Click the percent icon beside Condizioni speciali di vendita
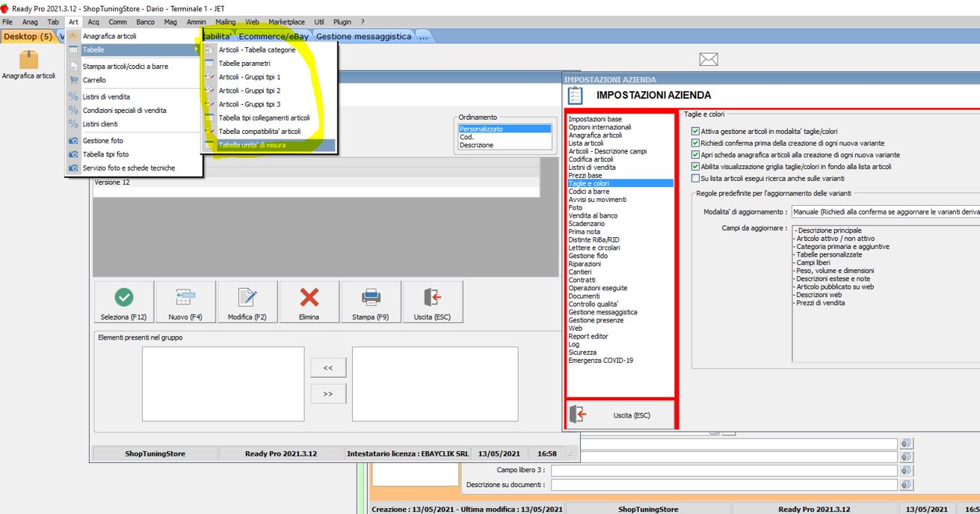This screenshot has width=980, height=514. click(x=73, y=110)
